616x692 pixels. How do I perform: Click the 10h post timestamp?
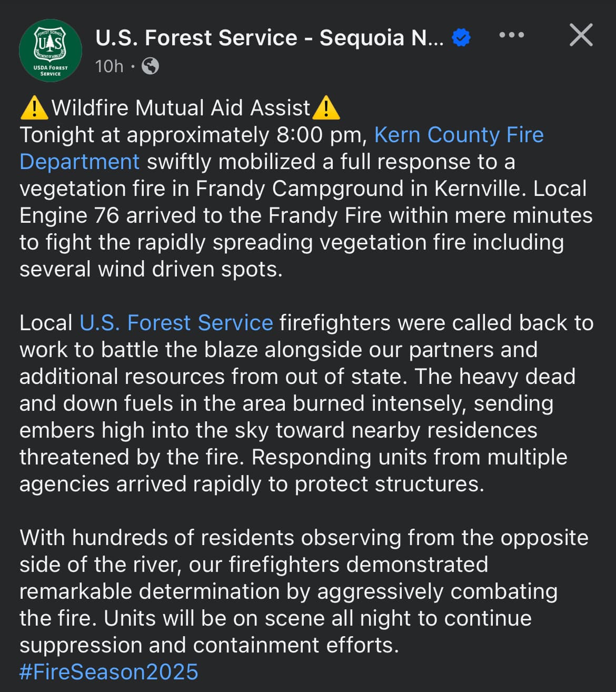(110, 66)
